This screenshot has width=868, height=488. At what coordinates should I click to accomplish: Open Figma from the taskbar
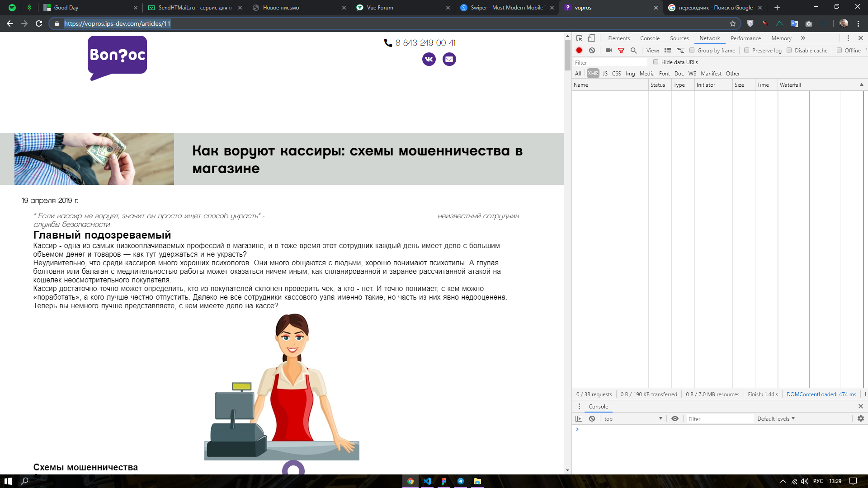[x=444, y=481]
